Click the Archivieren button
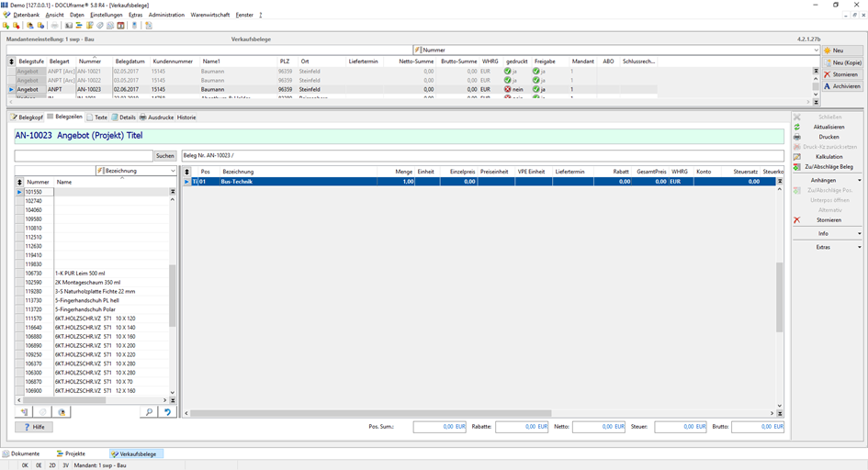Image resolution: width=868 pixels, height=470 pixels. coord(842,86)
